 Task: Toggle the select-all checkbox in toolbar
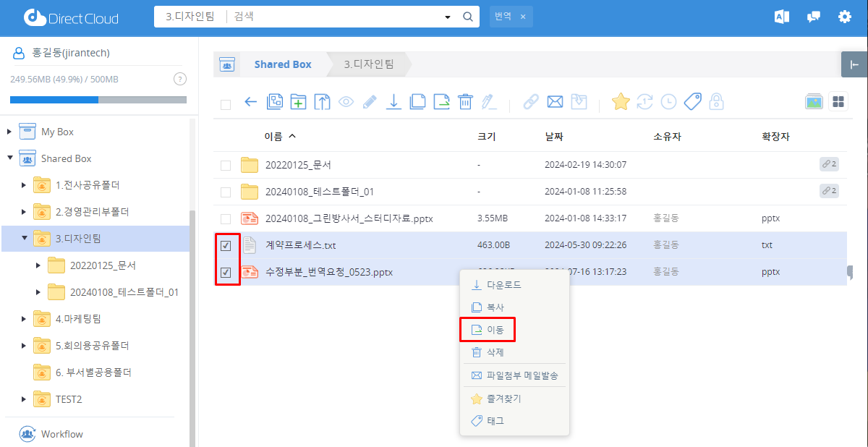tap(226, 104)
